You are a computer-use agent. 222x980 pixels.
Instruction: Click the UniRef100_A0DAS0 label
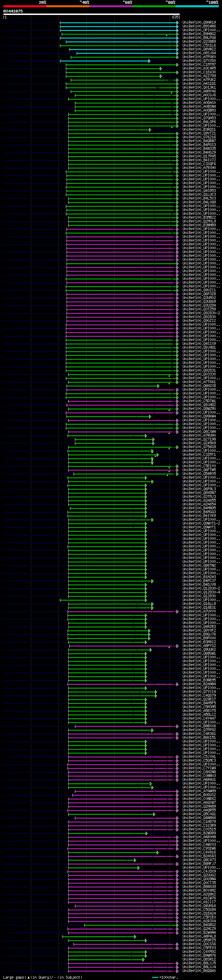tap(199, 103)
